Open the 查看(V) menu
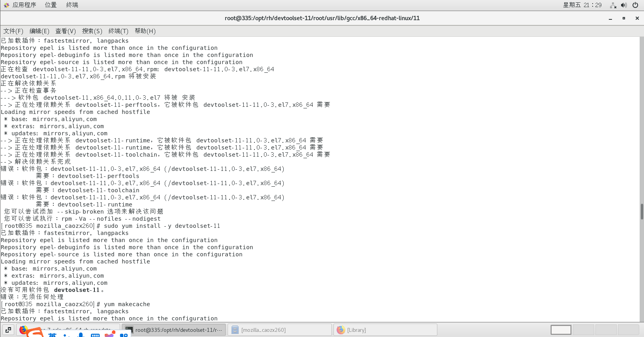The image size is (644, 337). [65, 31]
